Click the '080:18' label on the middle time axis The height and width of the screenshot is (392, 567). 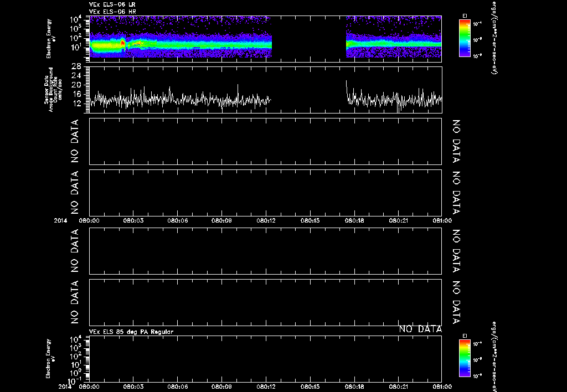[x=355, y=220]
